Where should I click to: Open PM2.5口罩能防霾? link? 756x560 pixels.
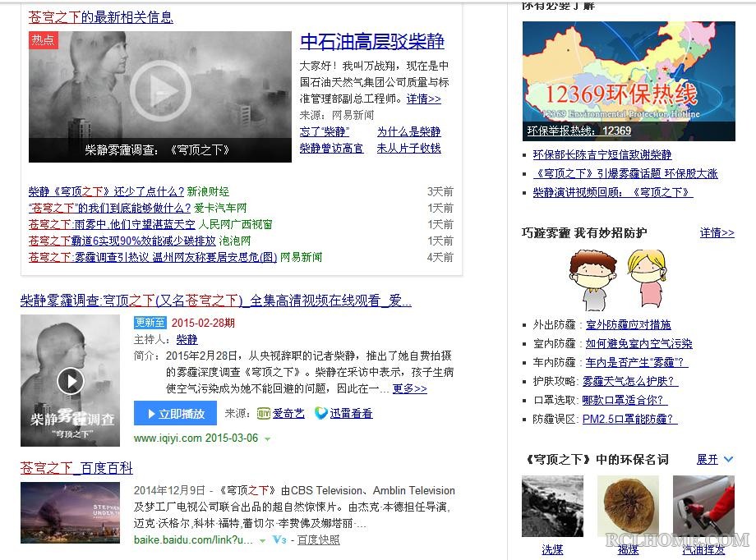pos(629,419)
